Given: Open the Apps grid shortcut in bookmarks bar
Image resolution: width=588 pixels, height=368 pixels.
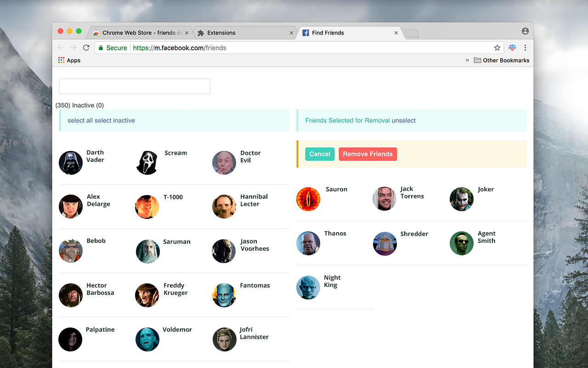Looking at the screenshot, I should (x=69, y=60).
